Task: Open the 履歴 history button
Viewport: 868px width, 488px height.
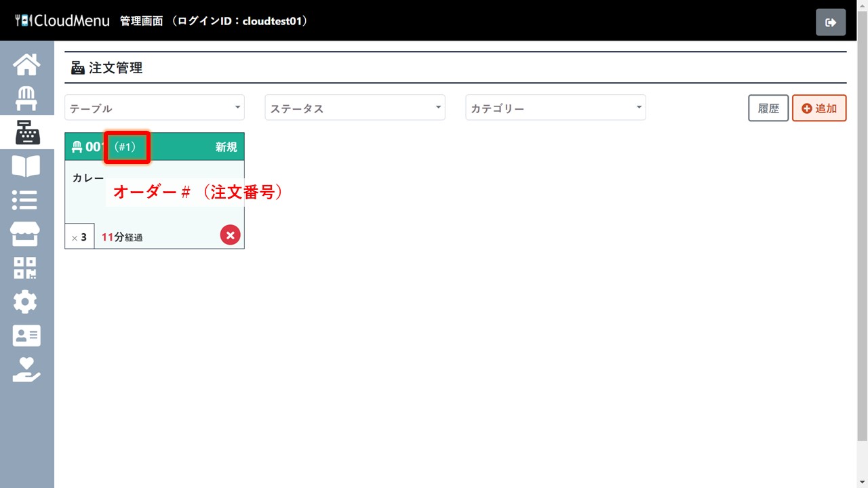Action: click(x=768, y=108)
